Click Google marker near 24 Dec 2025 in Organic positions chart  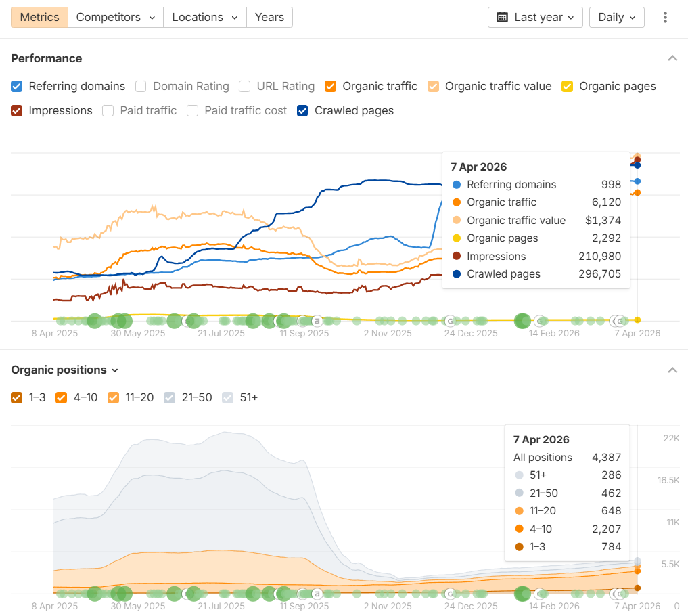[449, 594]
